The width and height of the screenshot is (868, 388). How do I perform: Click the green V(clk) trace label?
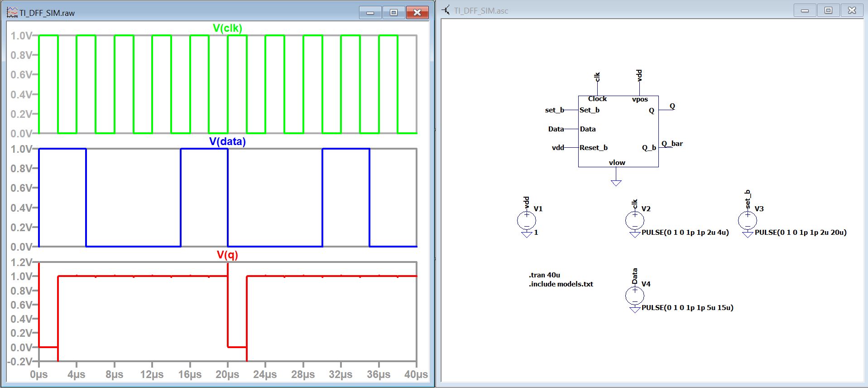click(227, 28)
